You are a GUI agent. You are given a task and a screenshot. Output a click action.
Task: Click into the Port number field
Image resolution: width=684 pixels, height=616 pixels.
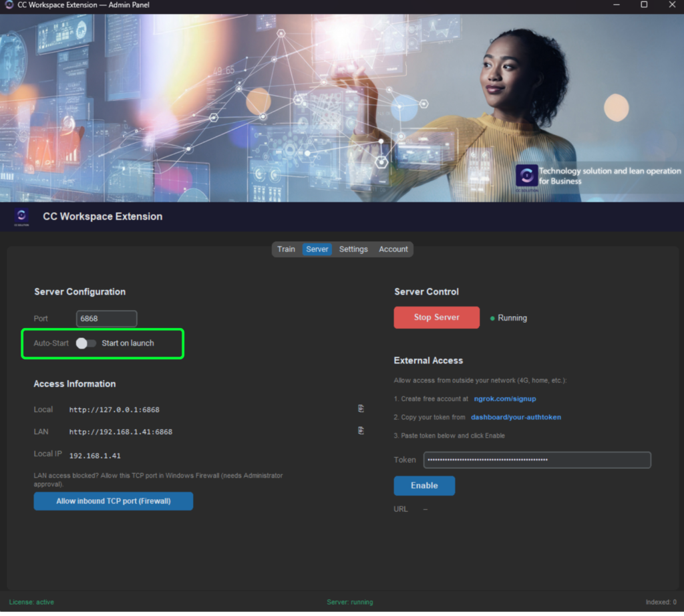[107, 319]
